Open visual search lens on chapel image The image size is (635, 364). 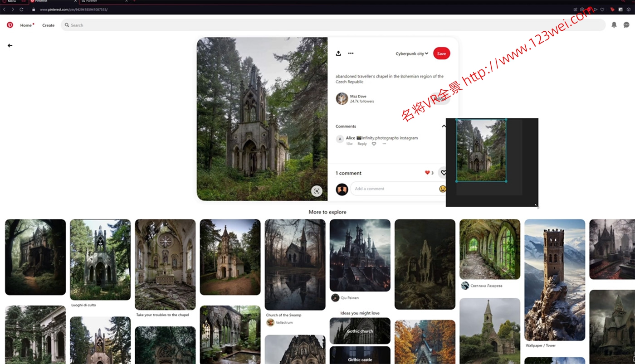tap(317, 191)
